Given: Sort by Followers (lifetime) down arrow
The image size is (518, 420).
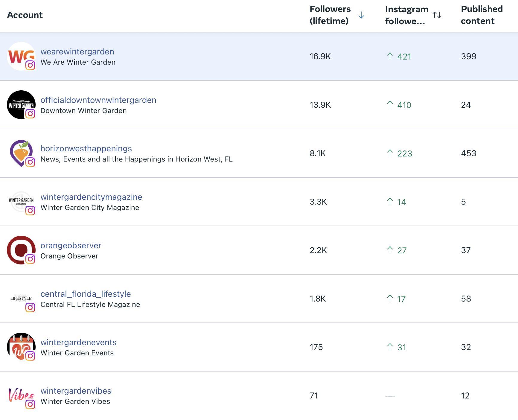Looking at the screenshot, I should (361, 15).
